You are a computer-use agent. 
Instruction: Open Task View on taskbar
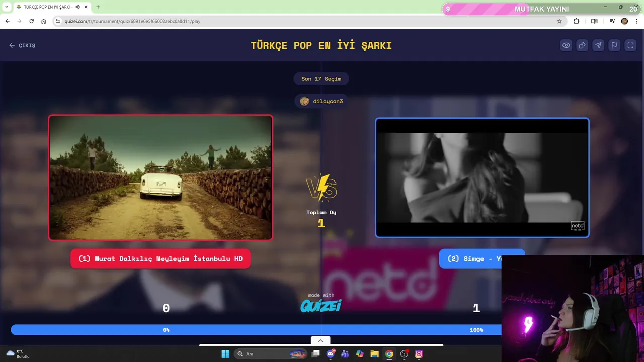click(316, 354)
